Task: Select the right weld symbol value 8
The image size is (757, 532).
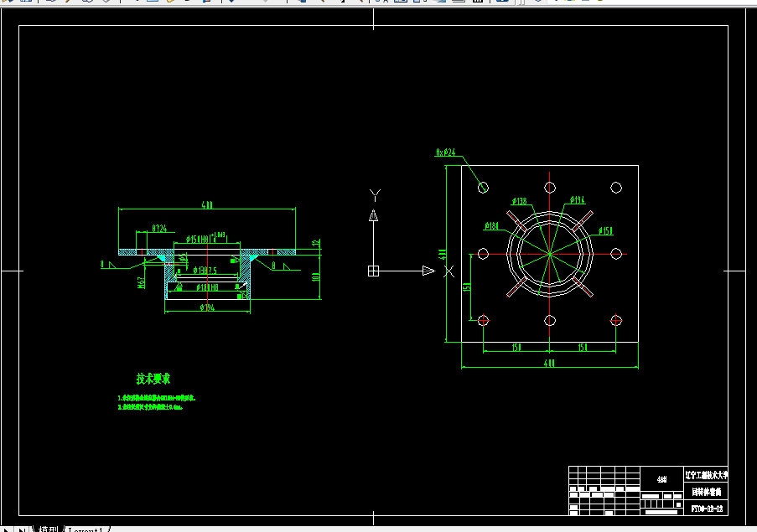Action: [273, 266]
